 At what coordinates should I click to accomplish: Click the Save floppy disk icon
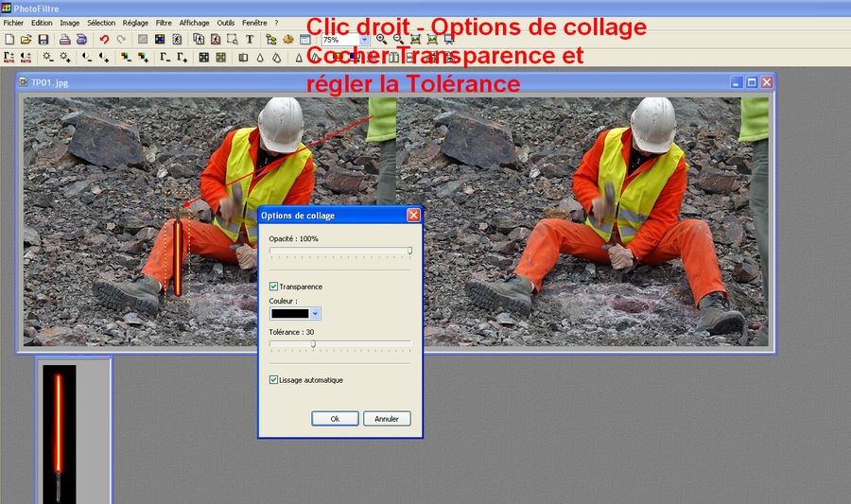pos(43,40)
